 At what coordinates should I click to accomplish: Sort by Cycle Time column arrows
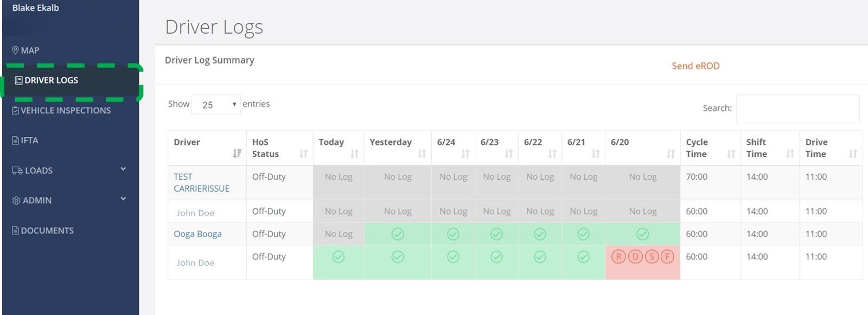(731, 154)
